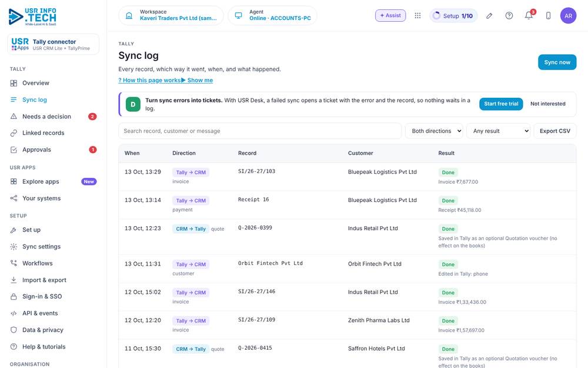Click the Set up wrench icon
The height and width of the screenshot is (368, 588).
[14, 230]
